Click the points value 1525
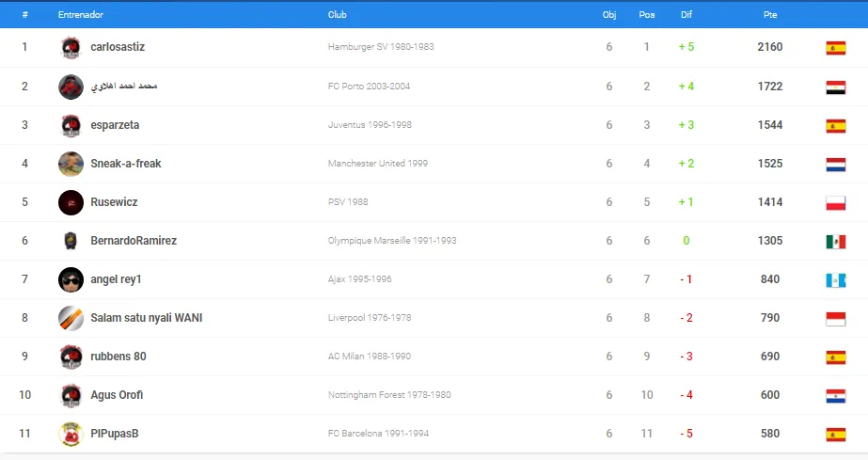The width and height of the screenshot is (868, 460). pyautogui.click(x=770, y=164)
